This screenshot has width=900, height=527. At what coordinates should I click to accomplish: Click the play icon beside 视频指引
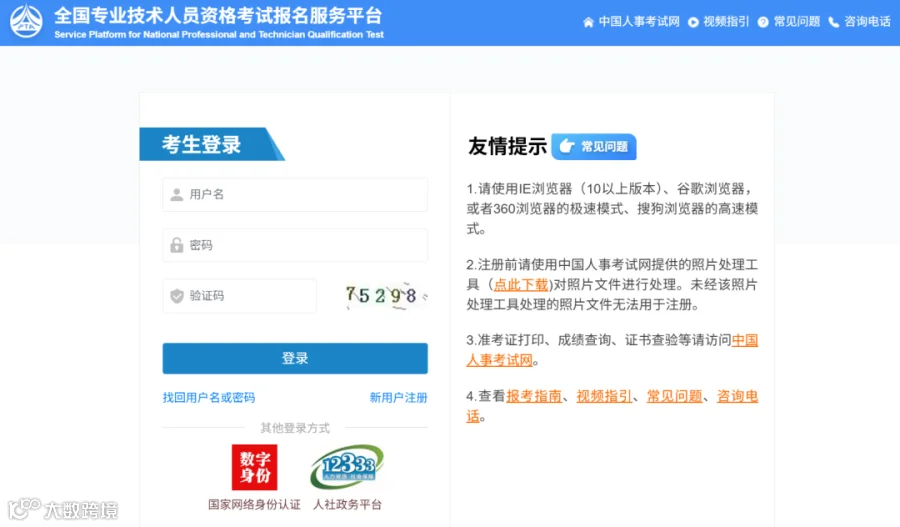tap(693, 22)
